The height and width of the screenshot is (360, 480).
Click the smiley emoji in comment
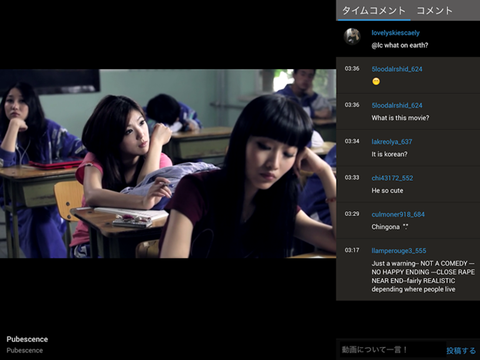(x=376, y=81)
